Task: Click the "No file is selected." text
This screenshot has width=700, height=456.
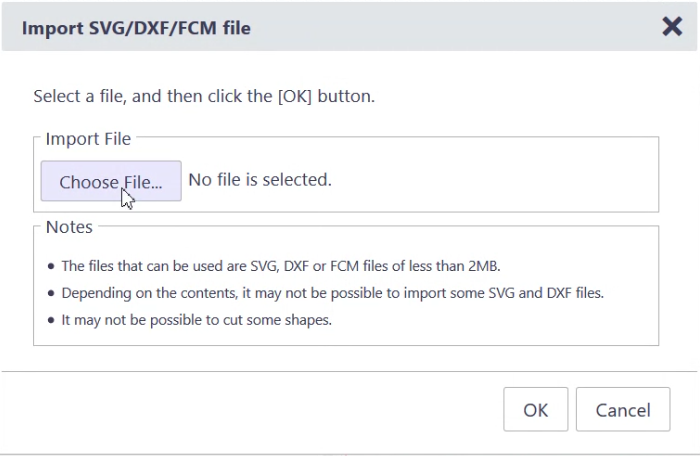Action: (260, 180)
